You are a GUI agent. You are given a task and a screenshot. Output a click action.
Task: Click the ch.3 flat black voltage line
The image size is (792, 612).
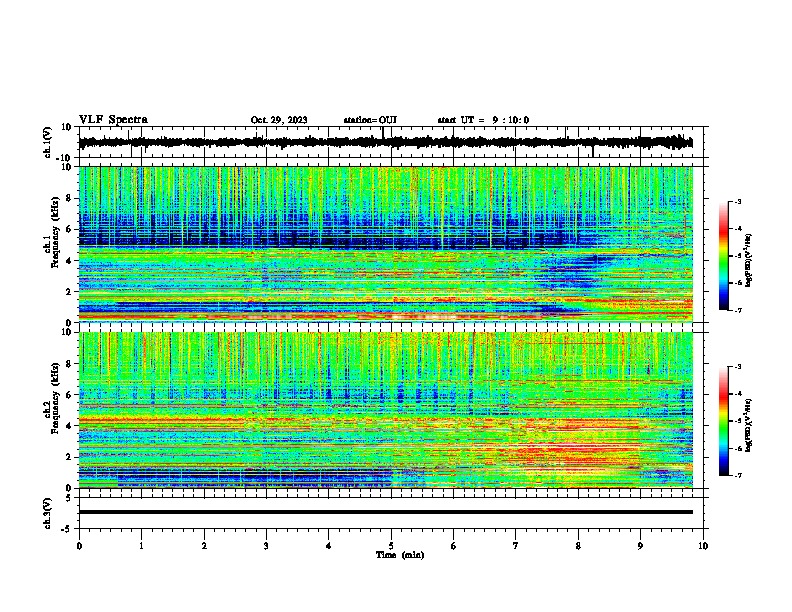(x=386, y=512)
